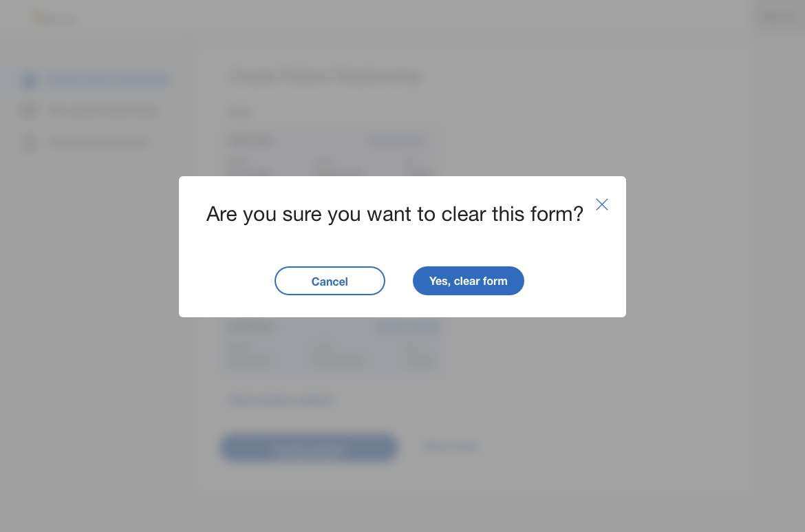Click the lower blue-tinted card's title text
Image resolution: width=805 pixels, height=532 pixels.
tap(251, 327)
